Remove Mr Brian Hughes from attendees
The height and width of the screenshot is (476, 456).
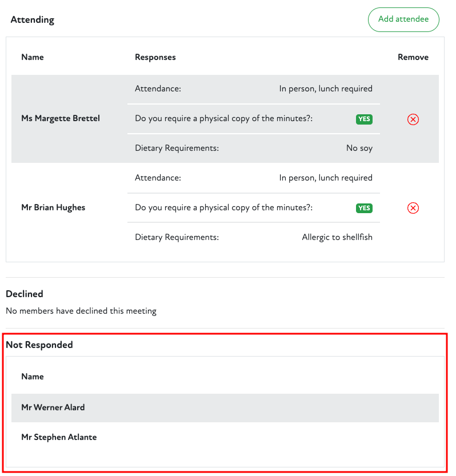(x=413, y=208)
